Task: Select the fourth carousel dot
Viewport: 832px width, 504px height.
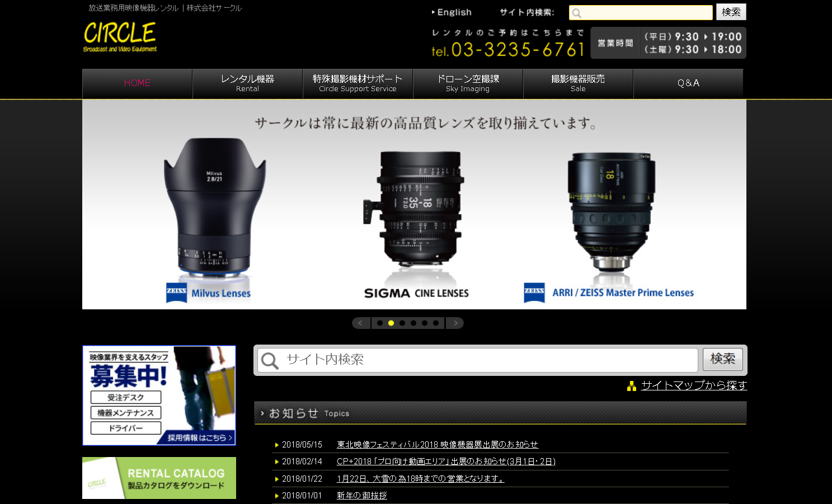Action: (413, 323)
